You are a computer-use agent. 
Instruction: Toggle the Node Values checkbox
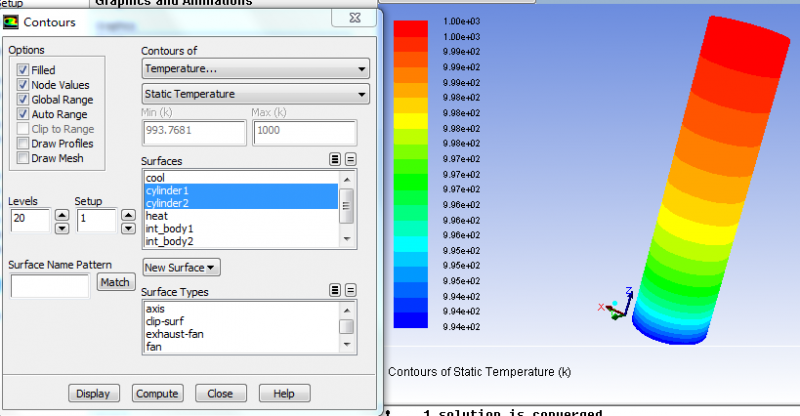[23, 85]
